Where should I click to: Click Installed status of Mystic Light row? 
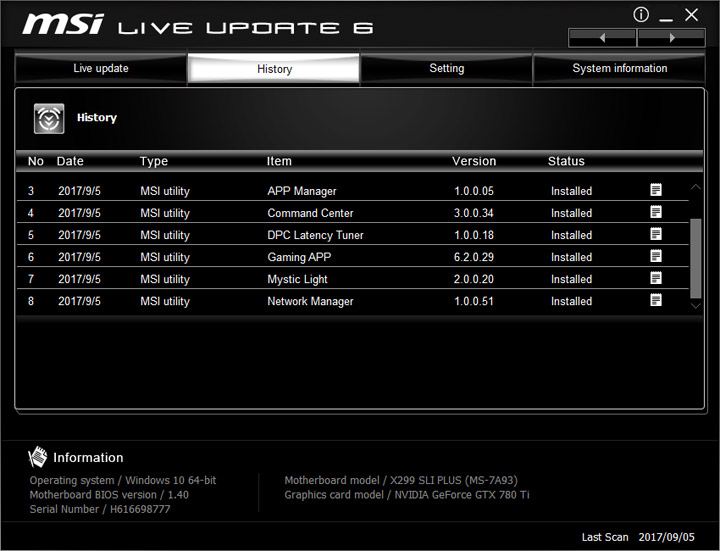571,279
